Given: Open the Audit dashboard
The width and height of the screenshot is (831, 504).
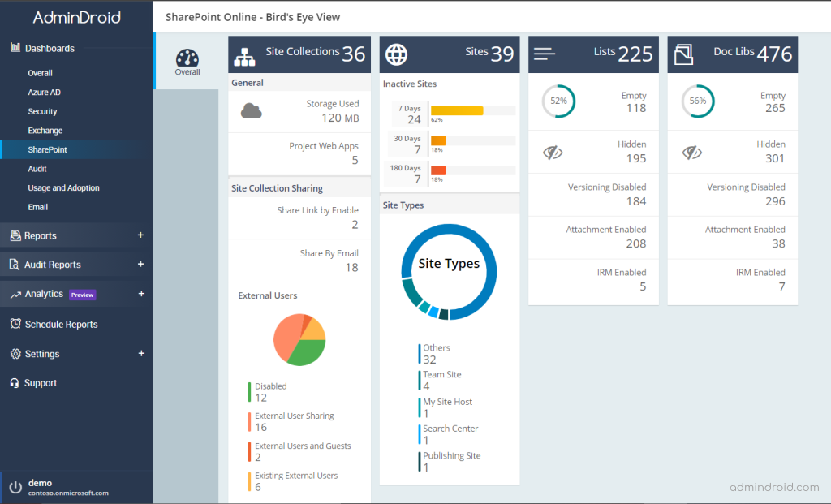Looking at the screenshot, I should [x=37, y=169].
